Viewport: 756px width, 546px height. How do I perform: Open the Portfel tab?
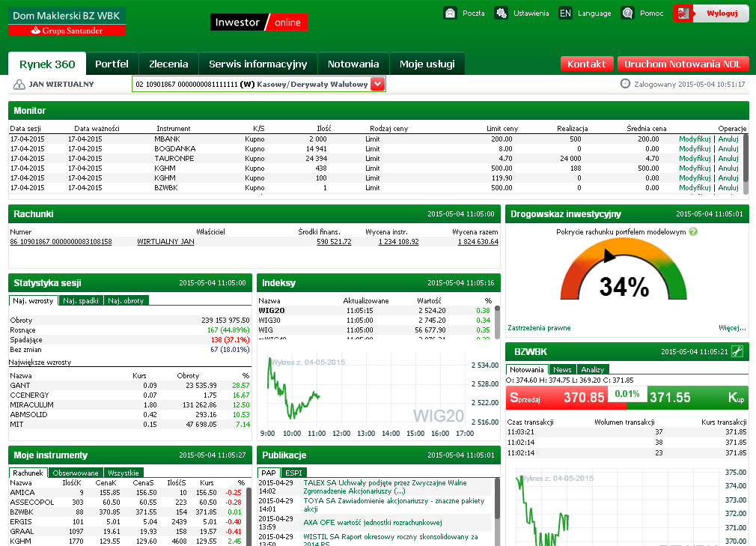pyautogui.click(x=112, y=64)
